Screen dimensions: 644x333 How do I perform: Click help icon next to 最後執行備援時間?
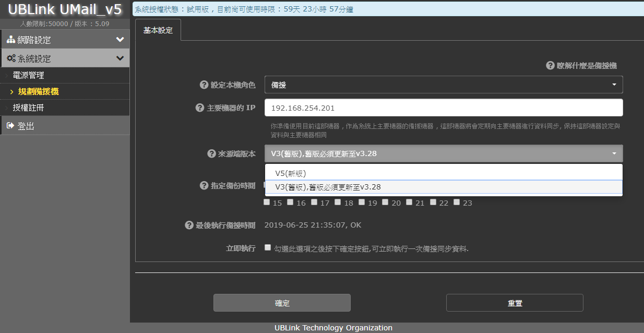pyautogui.click(x=189, y=225)
